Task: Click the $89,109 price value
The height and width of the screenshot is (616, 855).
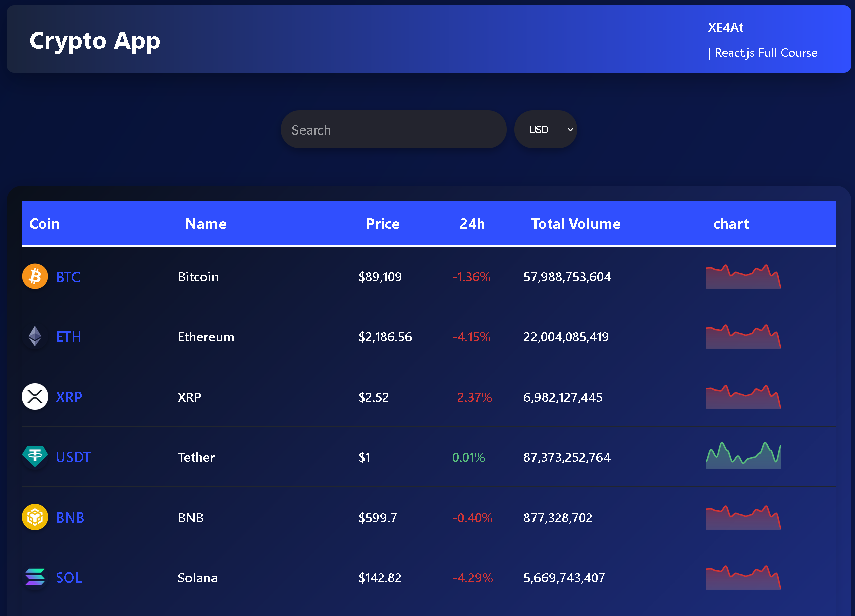Action: pyautogui.click(x=380, y=277)
